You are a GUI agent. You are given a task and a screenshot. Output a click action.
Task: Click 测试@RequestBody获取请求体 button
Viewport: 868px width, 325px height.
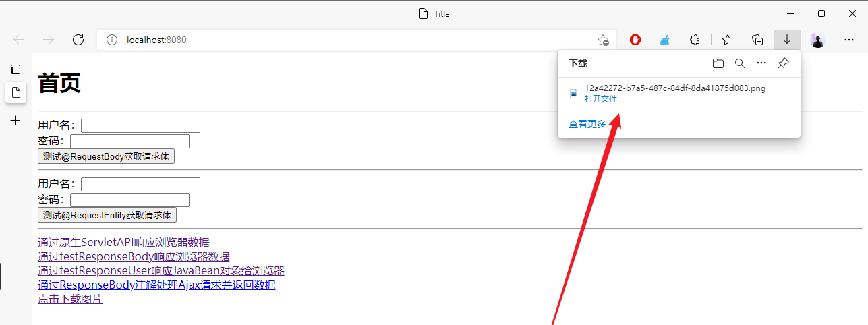coord(106,156)
